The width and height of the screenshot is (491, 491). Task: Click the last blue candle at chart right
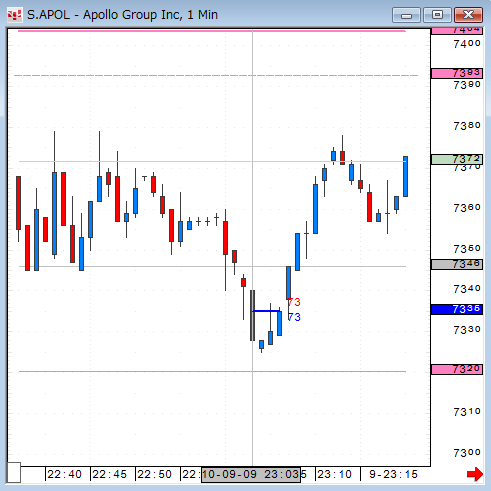(x=405, y=176)
